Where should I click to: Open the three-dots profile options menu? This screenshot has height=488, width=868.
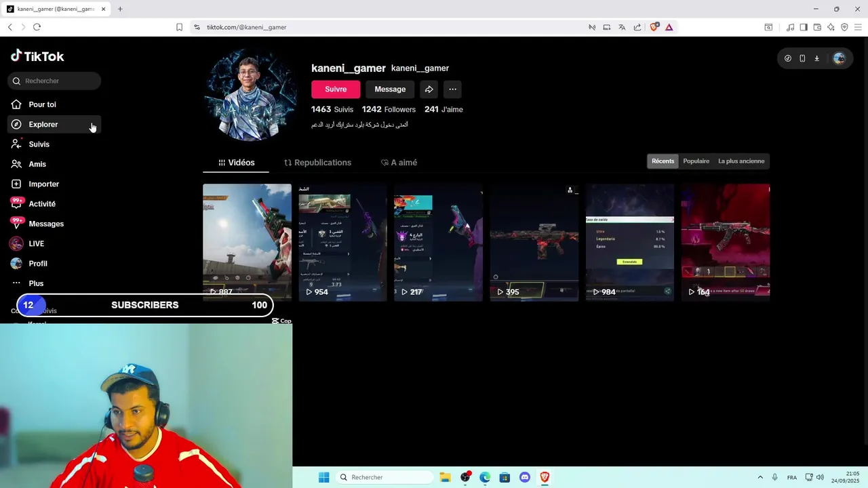pos(452,89)
